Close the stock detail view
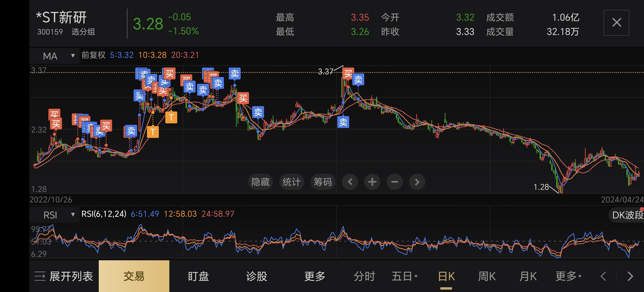 [x=616, y=23]
